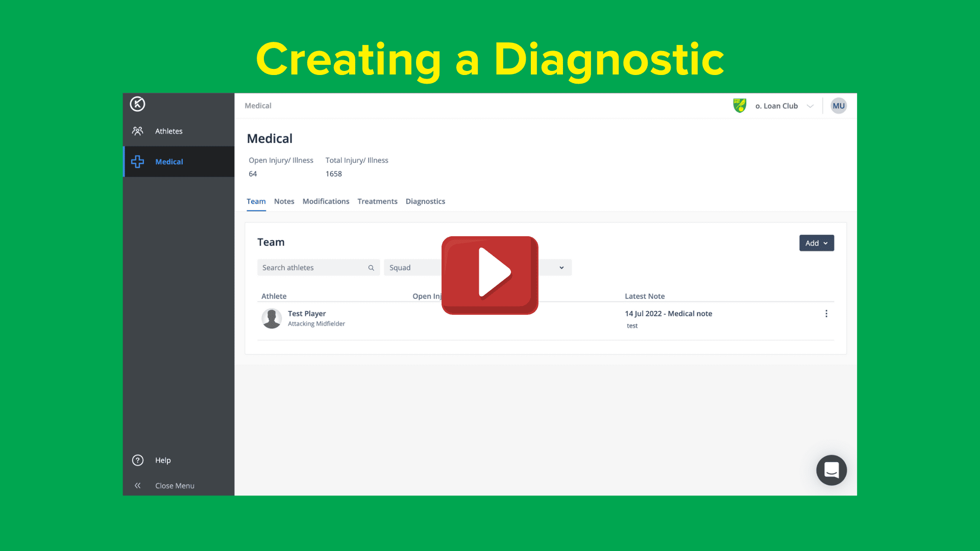
Task: Click the Latest Note column header
Action: click(645, 296)
